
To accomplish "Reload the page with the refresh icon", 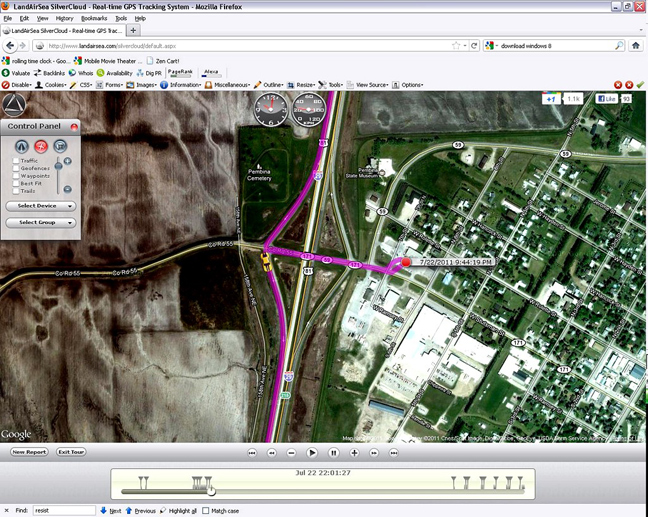I will [x=474, y=46].
